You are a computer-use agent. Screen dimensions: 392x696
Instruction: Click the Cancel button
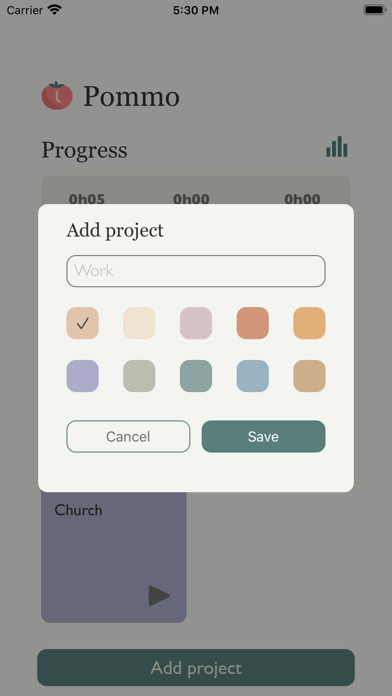128,436
